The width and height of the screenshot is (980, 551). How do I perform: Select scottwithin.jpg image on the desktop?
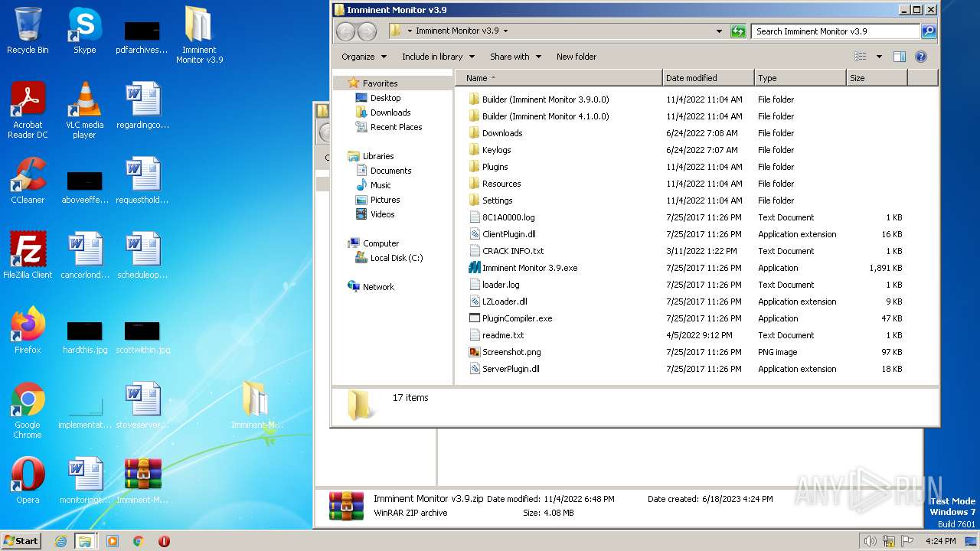[142, 337]
